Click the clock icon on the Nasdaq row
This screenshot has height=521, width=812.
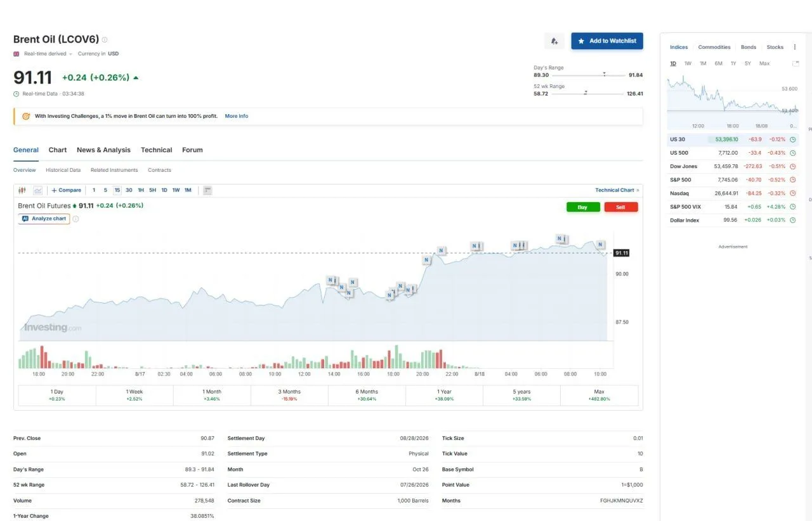click(792, 193)
